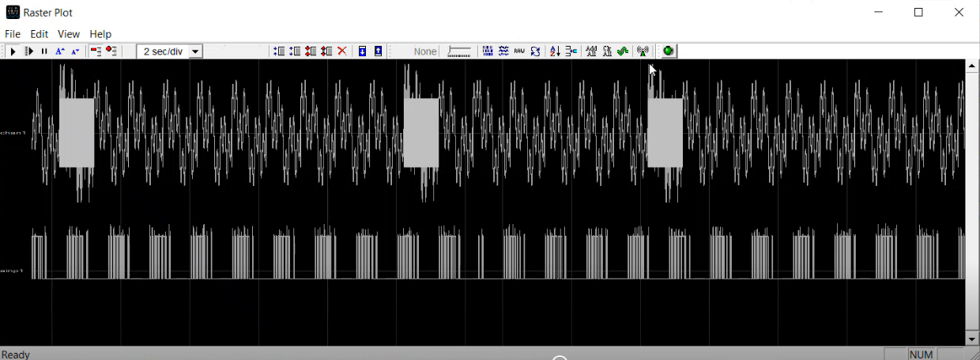The image size is (980, 360).
Task: Open the 2 sec/div time scale dropdown
Action: (195, 51)
